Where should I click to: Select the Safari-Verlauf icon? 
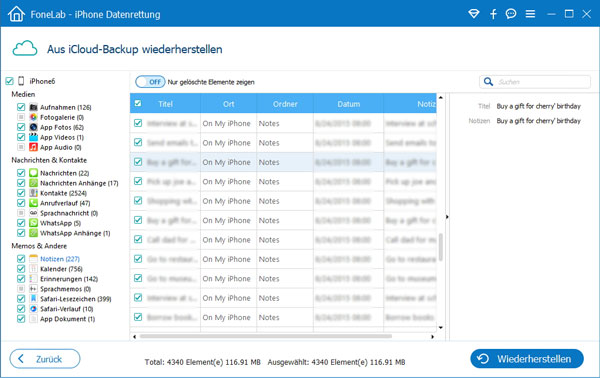34,308
